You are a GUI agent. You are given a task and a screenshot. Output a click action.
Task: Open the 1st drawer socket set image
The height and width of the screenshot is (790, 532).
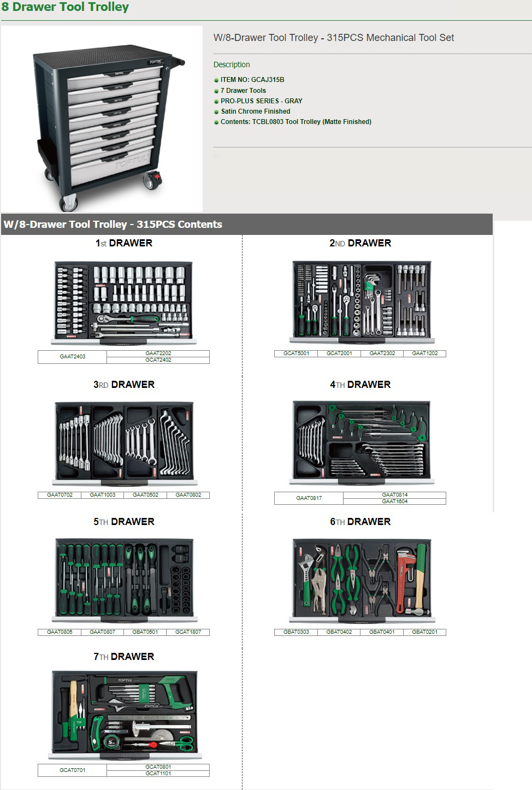tap(123, 303)
